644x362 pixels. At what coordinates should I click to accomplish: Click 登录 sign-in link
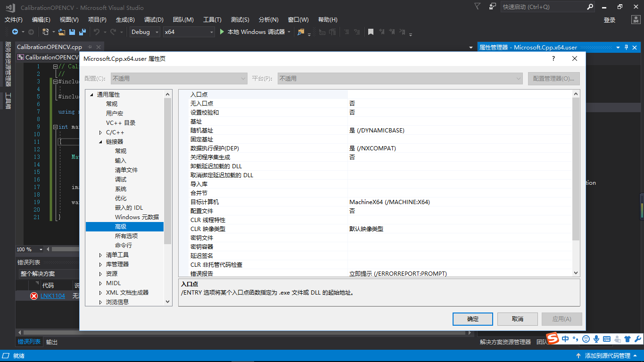(x=610, y=20)
